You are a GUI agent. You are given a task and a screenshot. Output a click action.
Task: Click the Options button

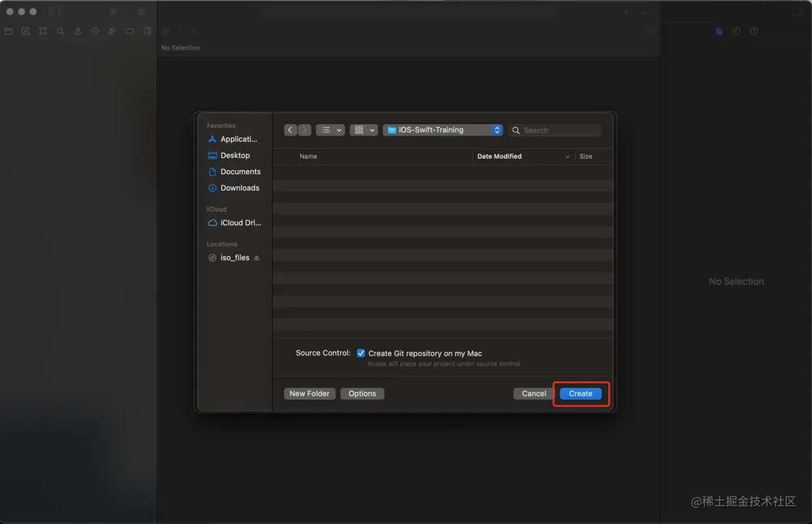pos(362,394)
